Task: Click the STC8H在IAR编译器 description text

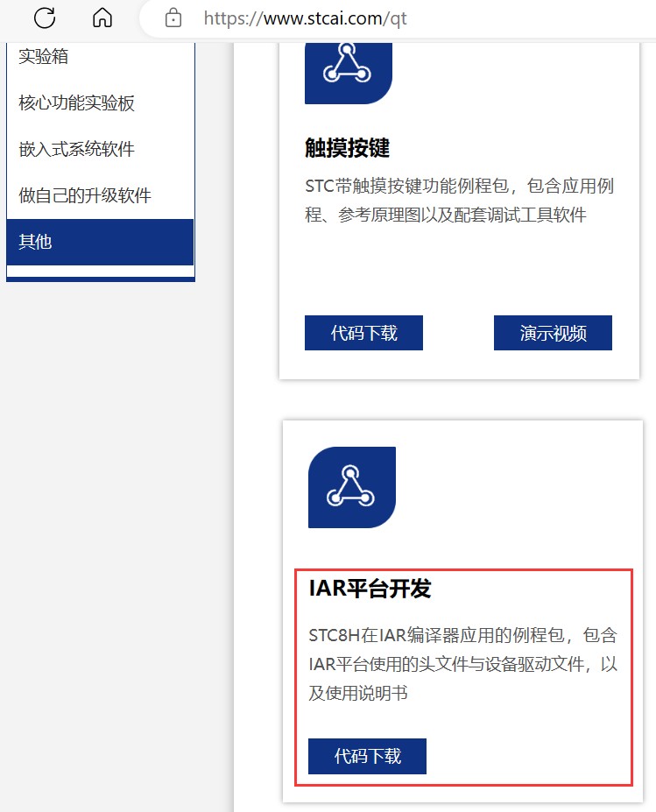Action: (x=462, y=664)
